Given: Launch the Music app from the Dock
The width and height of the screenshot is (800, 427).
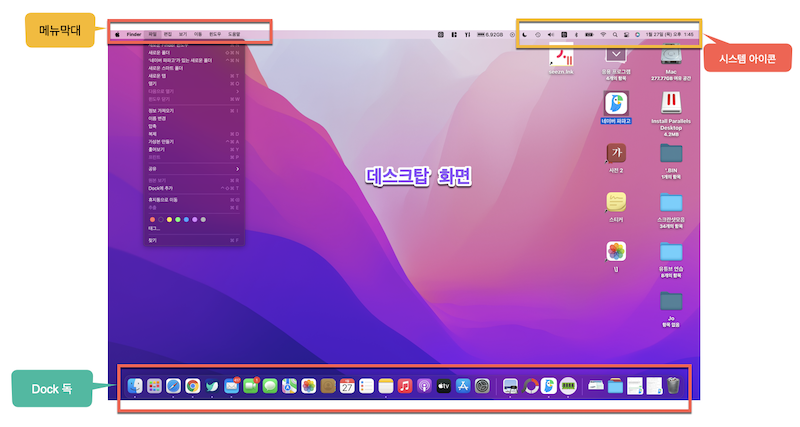Looking at the screenshot, I should (405, 386).
